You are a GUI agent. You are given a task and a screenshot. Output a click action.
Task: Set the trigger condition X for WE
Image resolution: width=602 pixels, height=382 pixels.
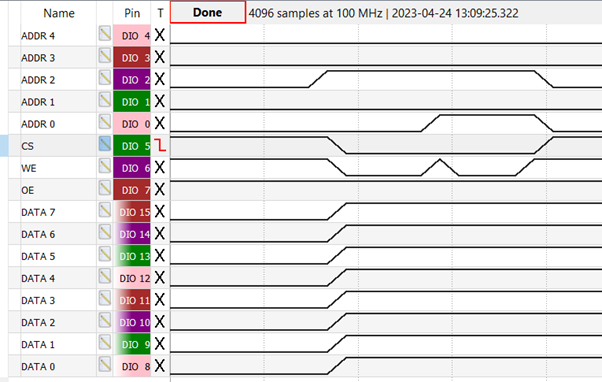[160, 168]
